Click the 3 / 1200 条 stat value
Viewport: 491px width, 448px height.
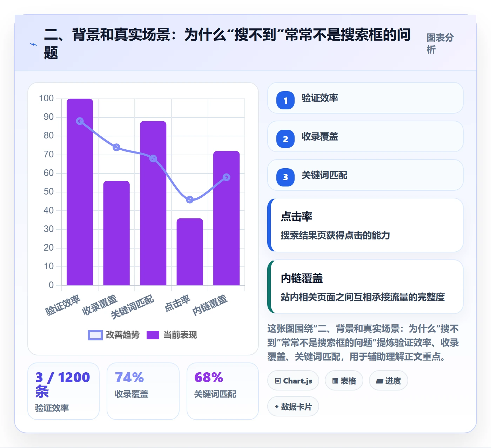[63, 384]
